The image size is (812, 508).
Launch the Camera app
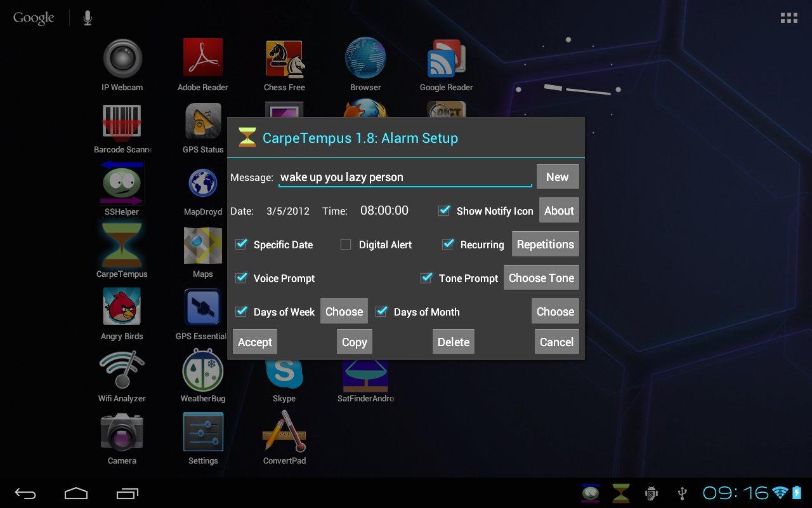pyautogui.click(x=122, y=438)
